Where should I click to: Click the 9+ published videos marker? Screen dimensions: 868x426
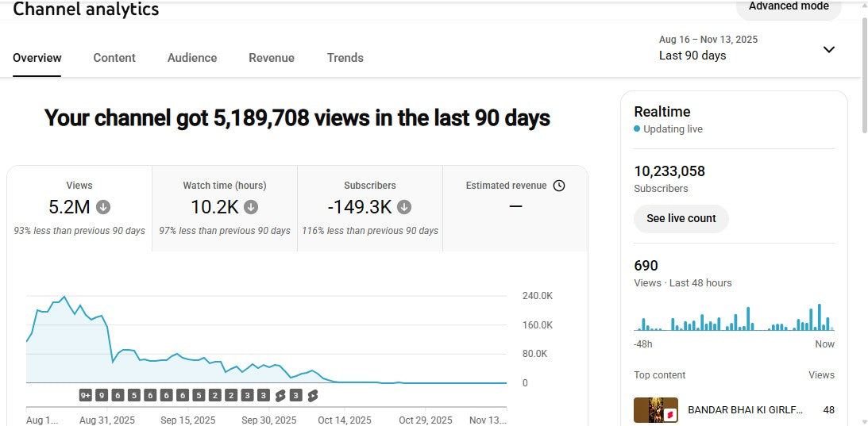86,395
